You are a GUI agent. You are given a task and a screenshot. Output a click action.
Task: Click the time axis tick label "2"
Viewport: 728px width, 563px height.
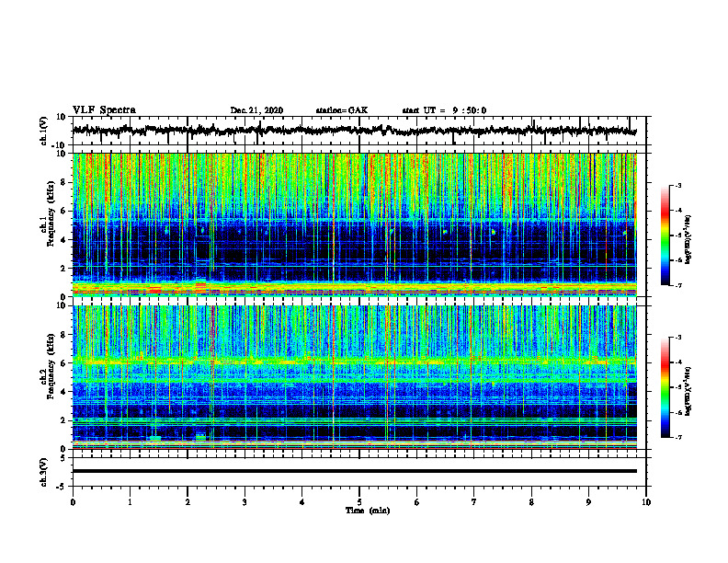pos(188,502)
